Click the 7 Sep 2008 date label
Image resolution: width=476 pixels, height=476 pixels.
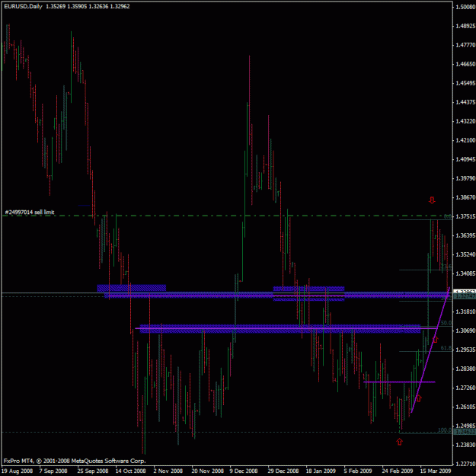click(53, 471)
